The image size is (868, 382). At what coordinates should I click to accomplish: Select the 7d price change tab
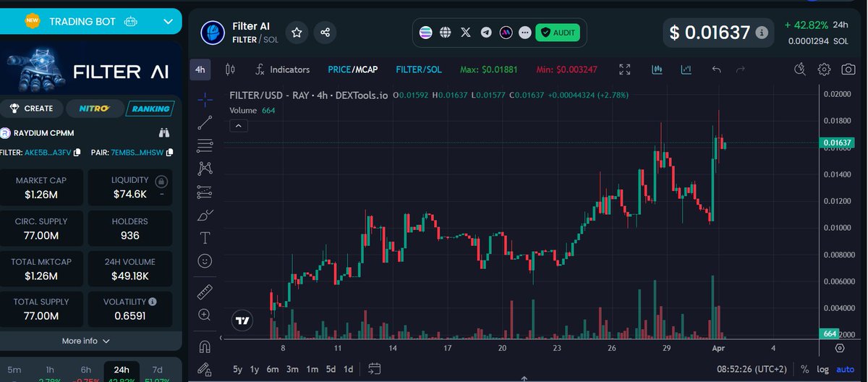[158, 370]
